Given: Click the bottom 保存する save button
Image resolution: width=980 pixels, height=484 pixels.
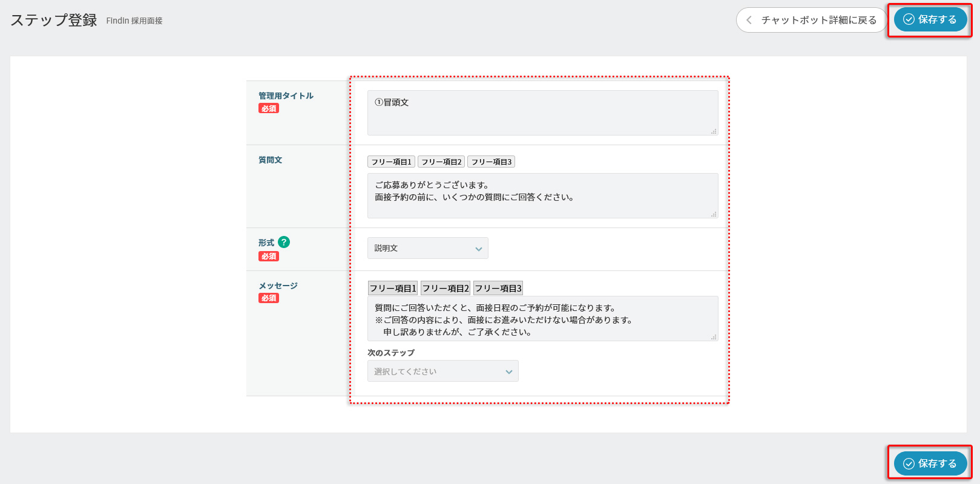Looking at the screenshot, I should (930, 463).
